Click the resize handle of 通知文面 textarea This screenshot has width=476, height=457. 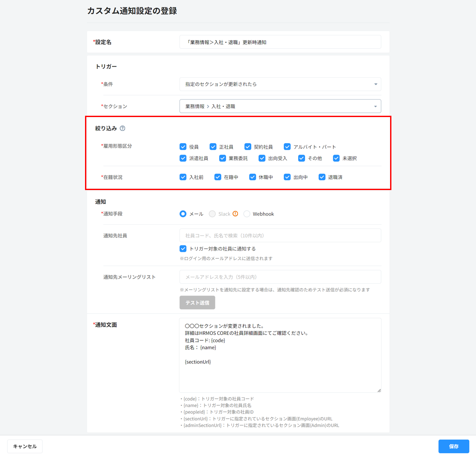point(379,390)
